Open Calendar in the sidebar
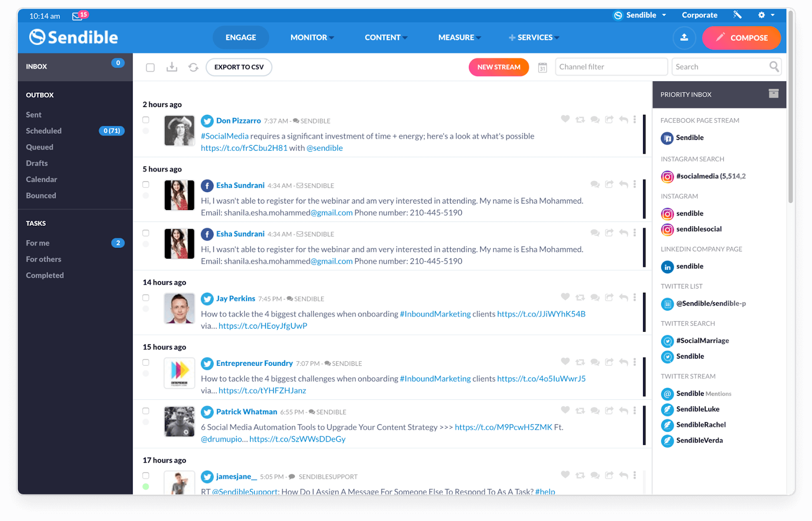The height and width of the screenshot is (521, 812). [x=42, y=180]
